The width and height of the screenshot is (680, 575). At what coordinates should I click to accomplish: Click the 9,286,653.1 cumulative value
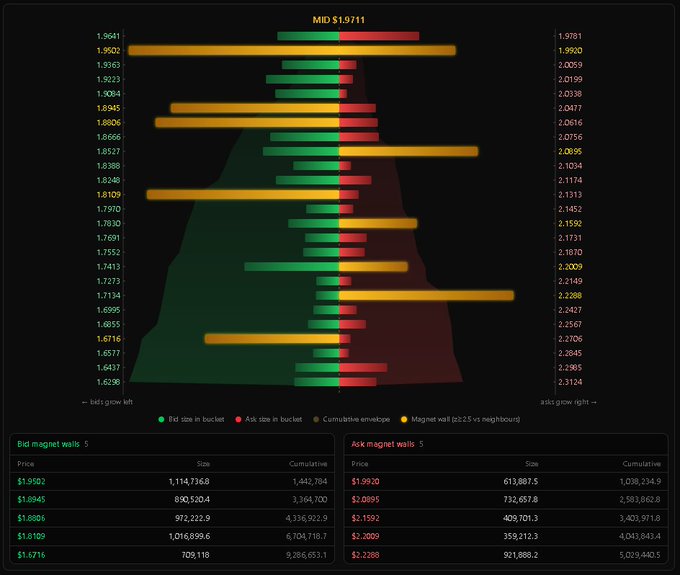307,555
